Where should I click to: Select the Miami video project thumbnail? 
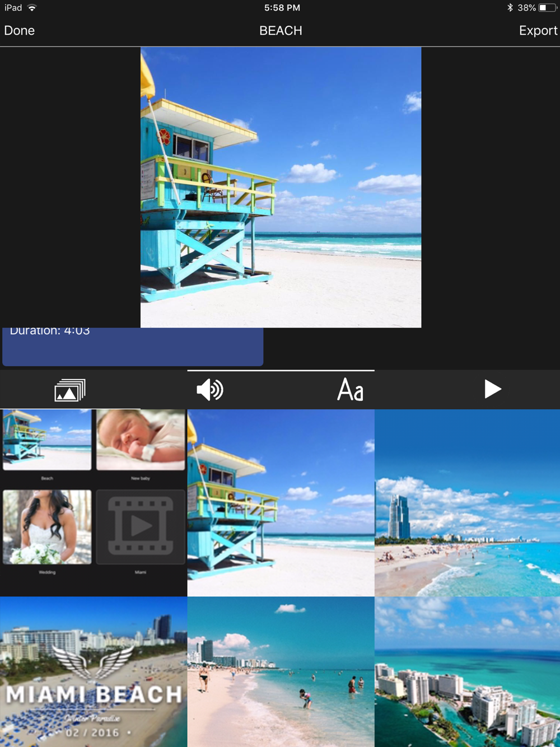click(141, 527)
